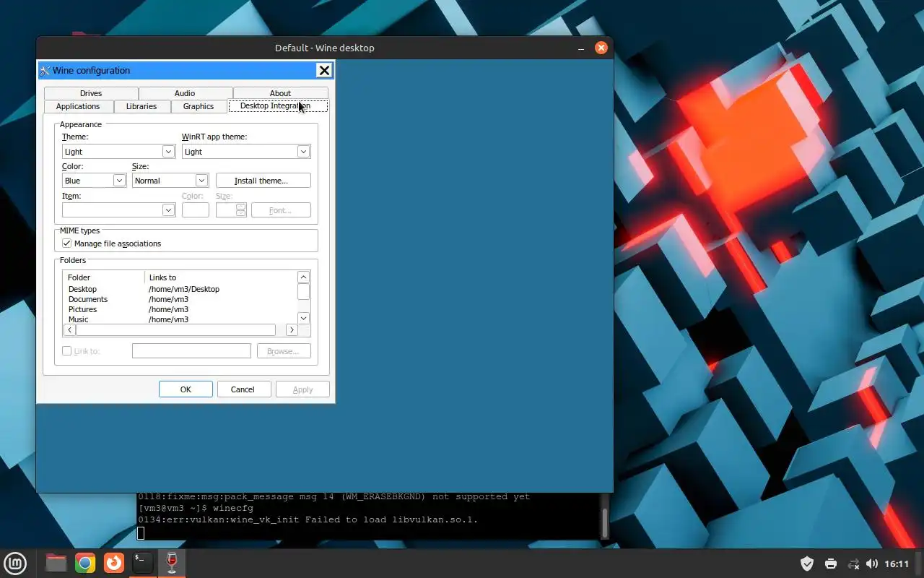
Task: Click the Links to column header
Action: 221,277
